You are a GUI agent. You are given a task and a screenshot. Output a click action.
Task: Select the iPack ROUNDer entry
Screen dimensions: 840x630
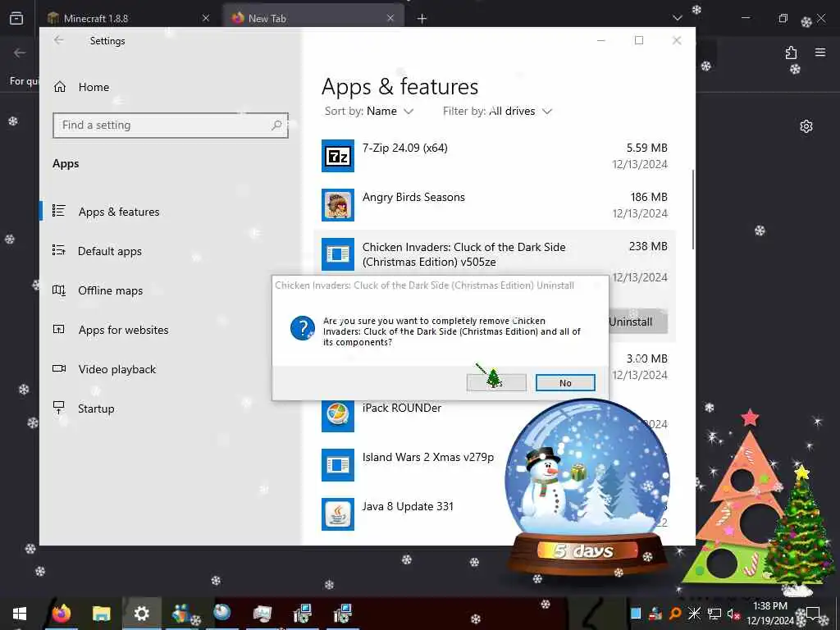pos(495,416)
